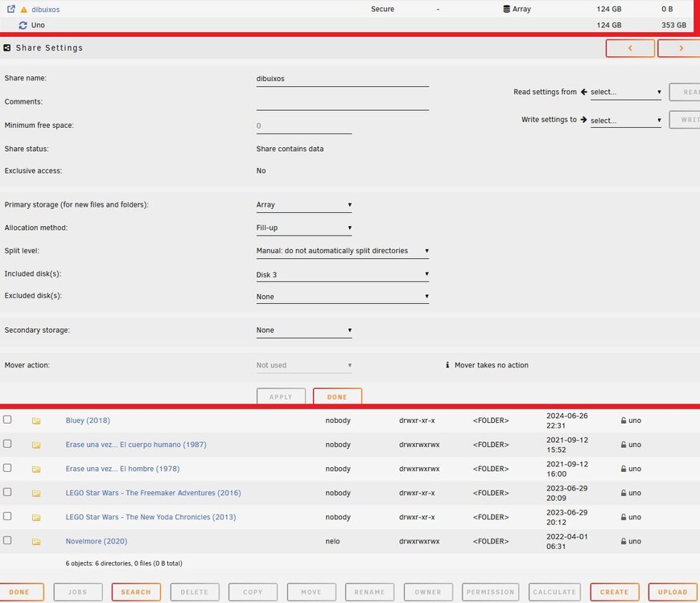Click folder icon of LEGO Star Wars New Yoda Chronicles
700x603 pixels.
[36, 517]
